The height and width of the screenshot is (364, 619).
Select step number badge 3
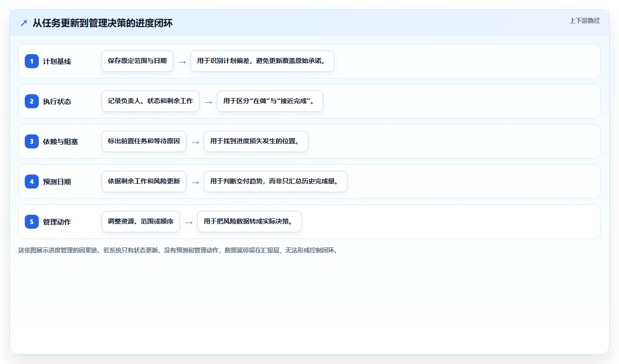coord(32,141)
